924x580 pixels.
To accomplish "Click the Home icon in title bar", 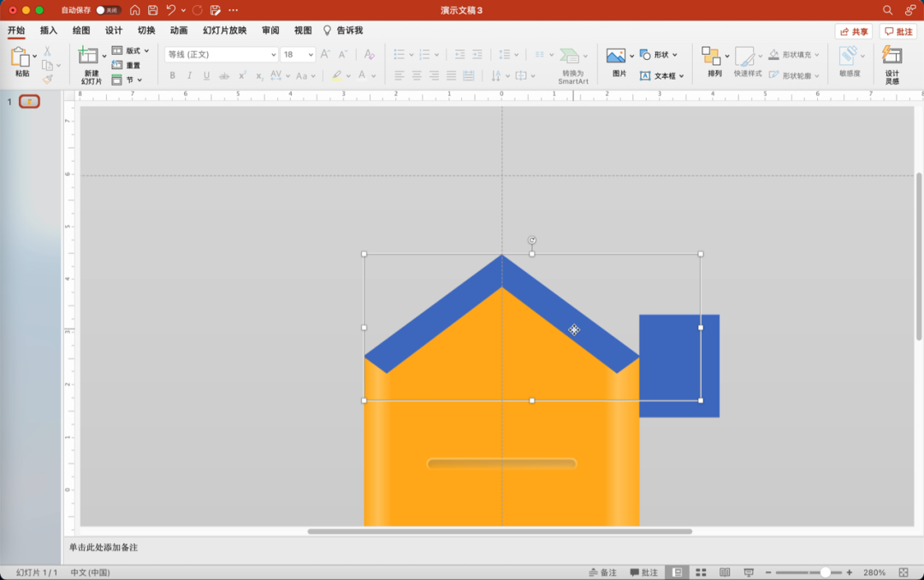I will (135, 10).
